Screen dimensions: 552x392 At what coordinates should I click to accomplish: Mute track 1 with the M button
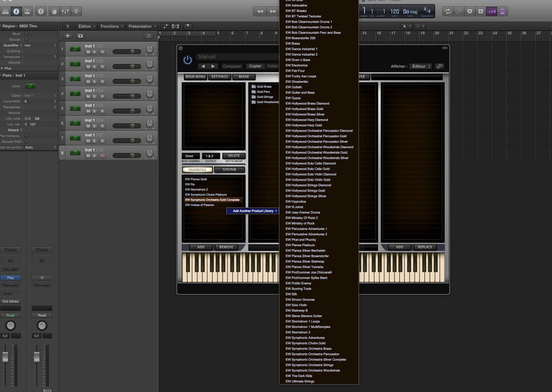(88, 52)
